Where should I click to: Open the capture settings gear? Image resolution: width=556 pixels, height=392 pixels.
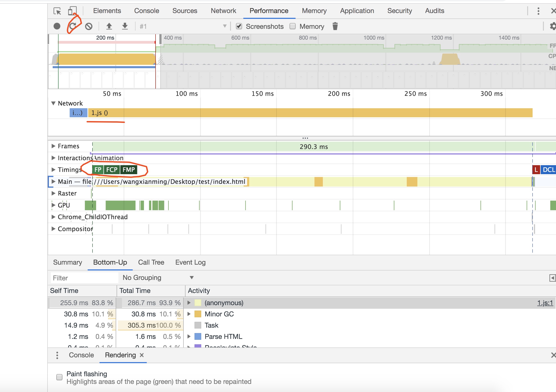click(x=553, y=26)
